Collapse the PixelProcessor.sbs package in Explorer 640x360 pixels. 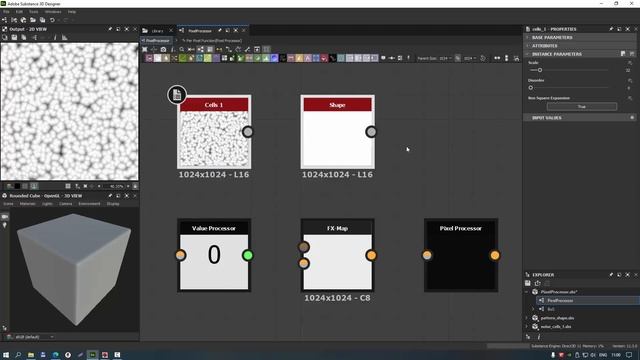[527, 292]
